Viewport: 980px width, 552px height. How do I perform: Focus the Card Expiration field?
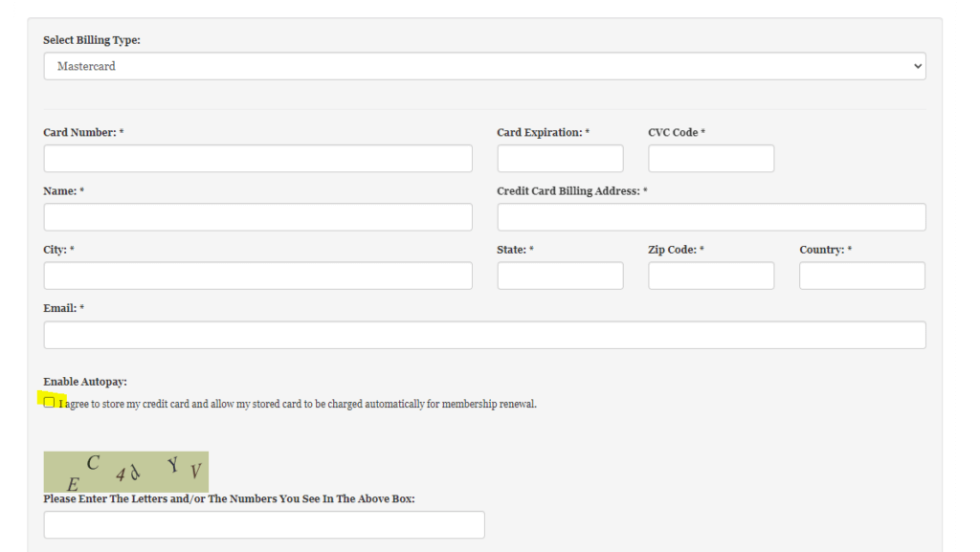(x=560, y=159)
